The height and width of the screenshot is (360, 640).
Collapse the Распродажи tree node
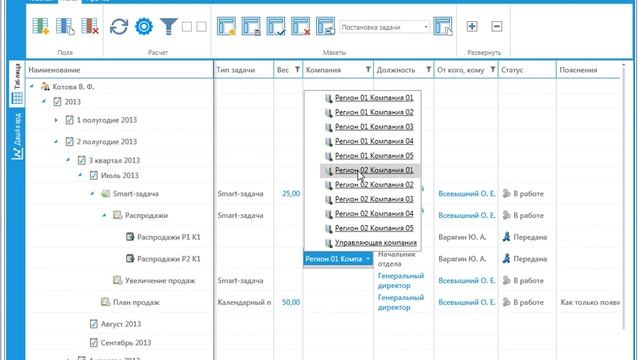[104, 215]
